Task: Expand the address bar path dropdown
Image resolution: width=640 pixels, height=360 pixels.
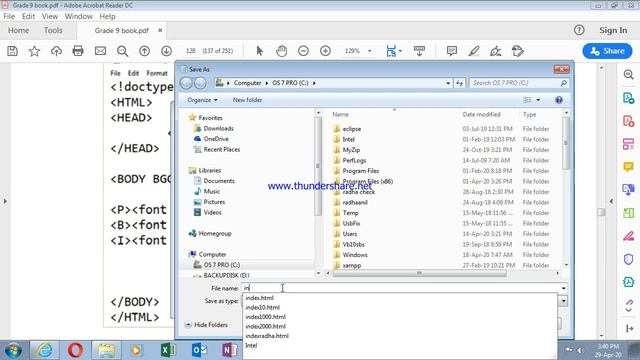Action: click(x=448, y=83)
